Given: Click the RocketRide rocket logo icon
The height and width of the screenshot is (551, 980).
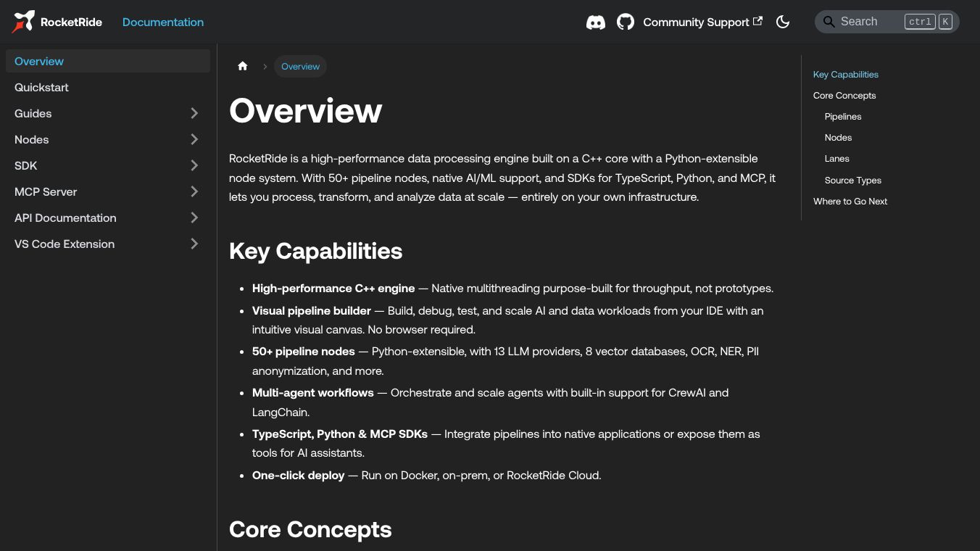Looking at the screenshot, I should click(23, 22).
